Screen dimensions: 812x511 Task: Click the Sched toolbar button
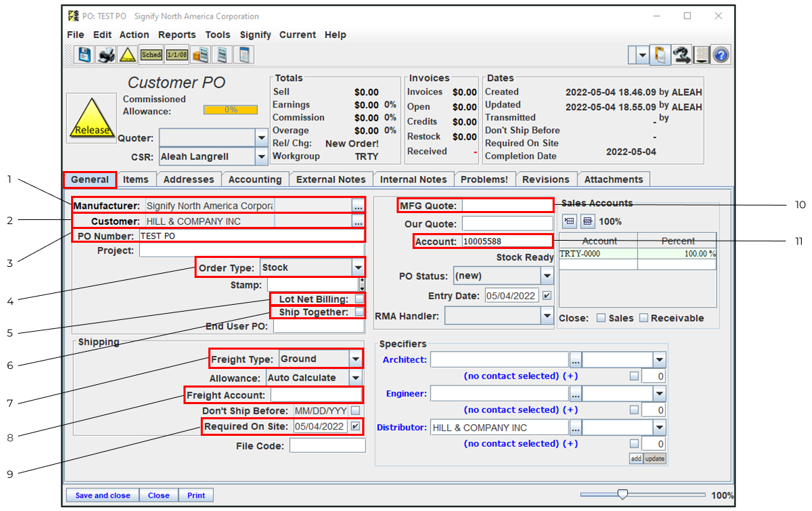point(151,55)
